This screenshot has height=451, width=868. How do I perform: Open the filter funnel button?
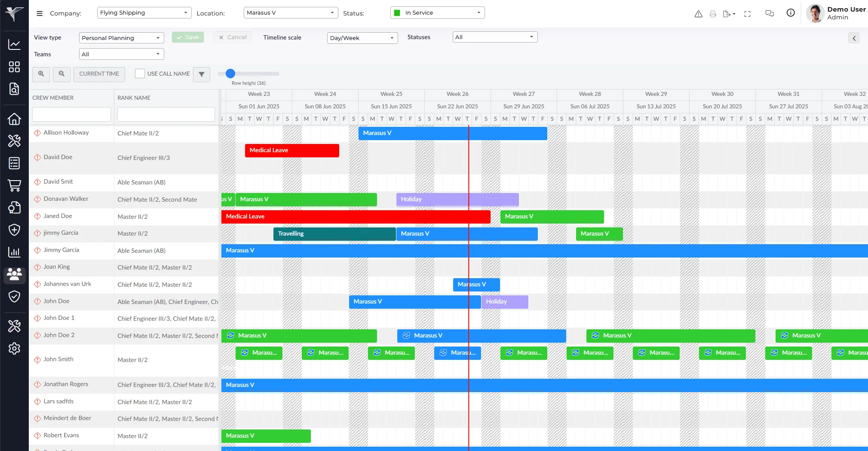[201, 74]
